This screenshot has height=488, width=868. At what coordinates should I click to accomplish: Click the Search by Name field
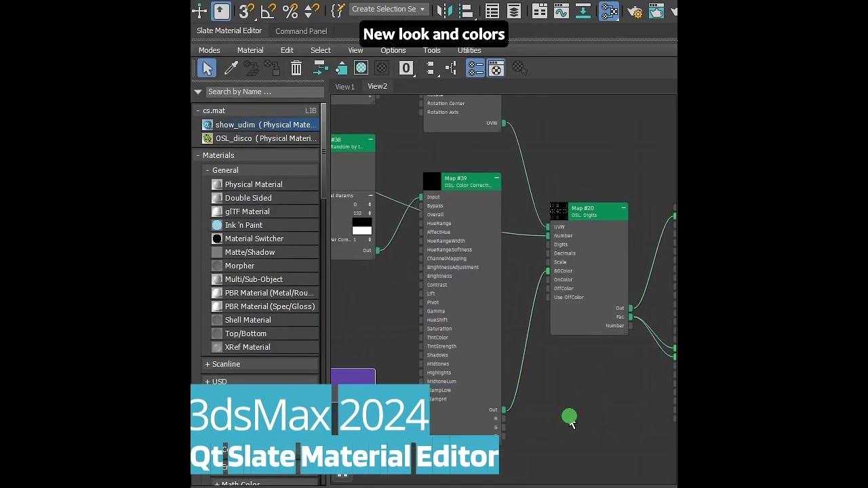coord(264,91)
